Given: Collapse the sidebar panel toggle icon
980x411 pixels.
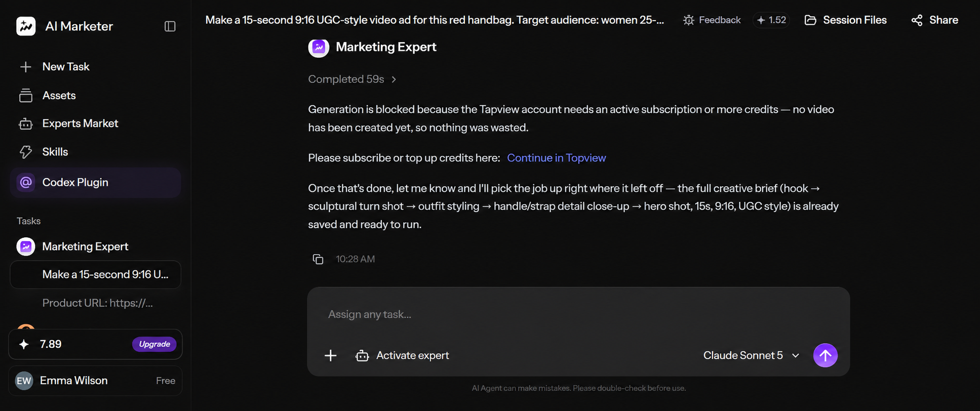Looking at the screenshot, I should 170,26.
